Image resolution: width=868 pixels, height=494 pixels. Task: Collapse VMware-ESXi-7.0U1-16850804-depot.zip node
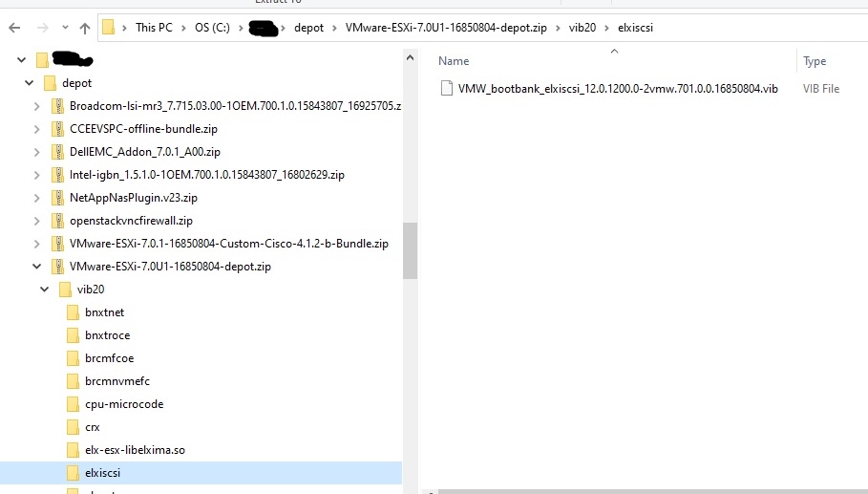tap(36, 267)
